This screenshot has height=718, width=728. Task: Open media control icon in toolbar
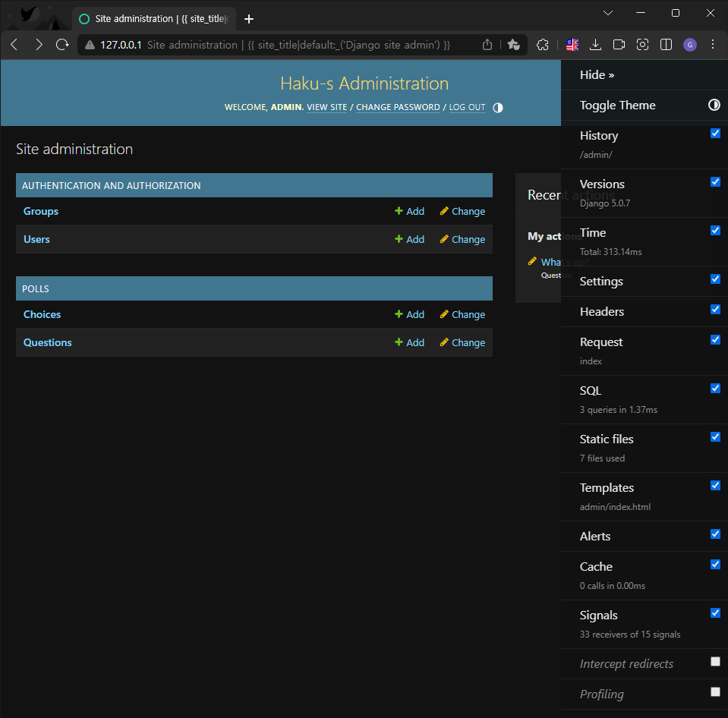point(619,45)
